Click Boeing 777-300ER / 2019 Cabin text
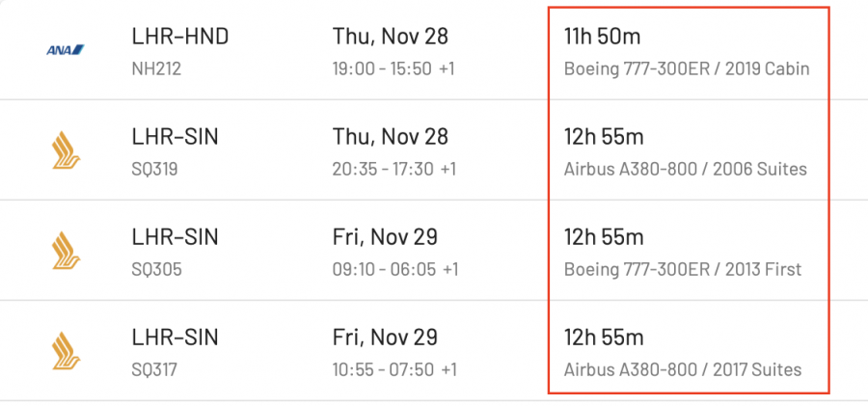This screenshot has height=406, width=868. pyautogui.click(x=686, y=68)
